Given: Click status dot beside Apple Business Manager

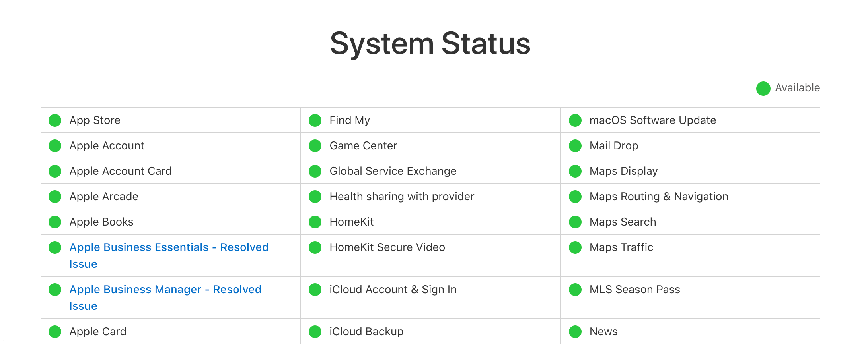Looking at the screenshot, I should pyautogui.click(x=55, y=290).
